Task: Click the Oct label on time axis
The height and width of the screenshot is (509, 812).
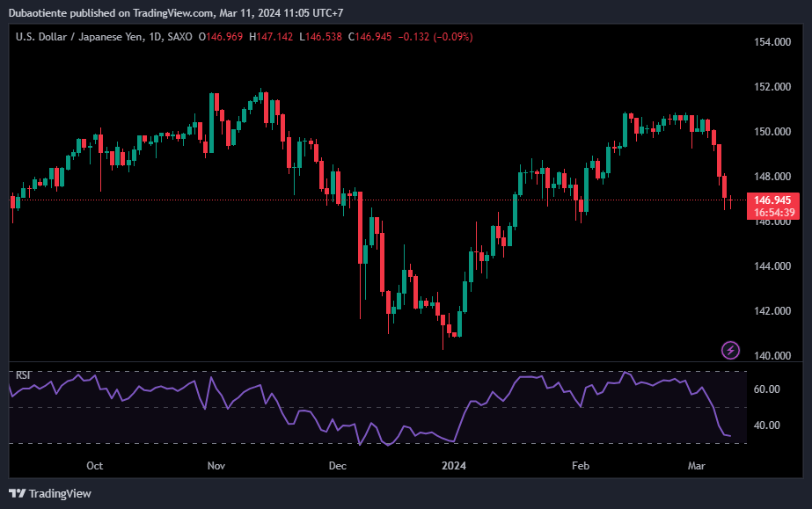Action: point(95,466)
